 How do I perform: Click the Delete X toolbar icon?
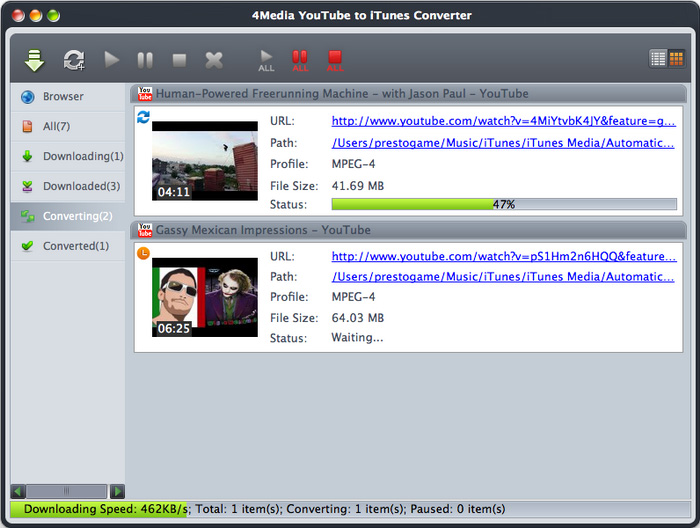[x=214, y=60]
